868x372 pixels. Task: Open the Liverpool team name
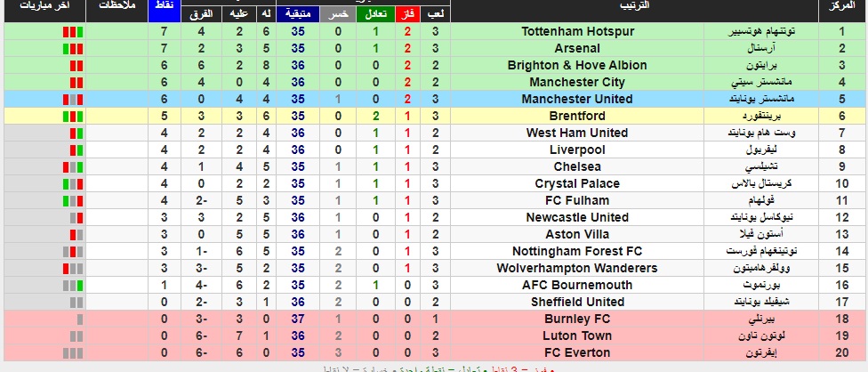577,150
